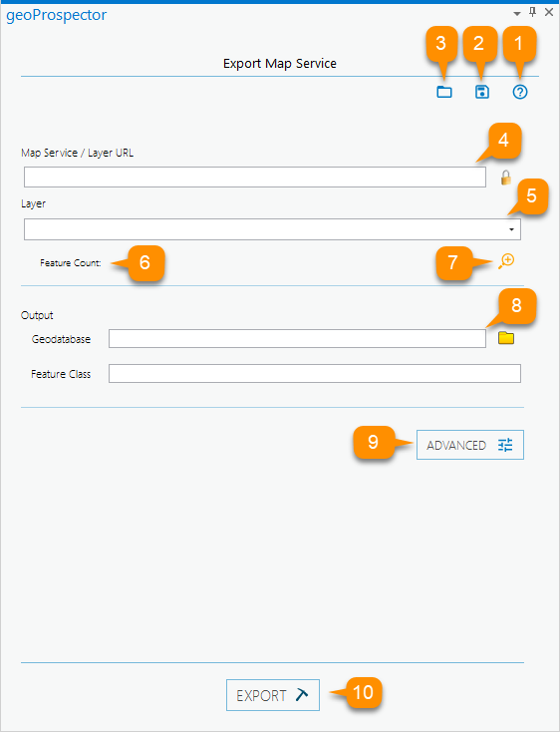
Task: Close the geoProspector pane
Action: (549, 13)
